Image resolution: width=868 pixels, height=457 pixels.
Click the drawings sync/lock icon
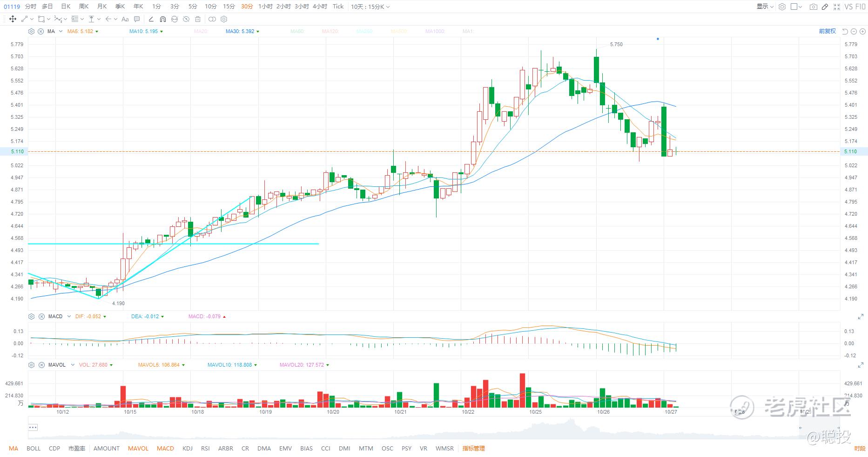[x=175, y=19]
